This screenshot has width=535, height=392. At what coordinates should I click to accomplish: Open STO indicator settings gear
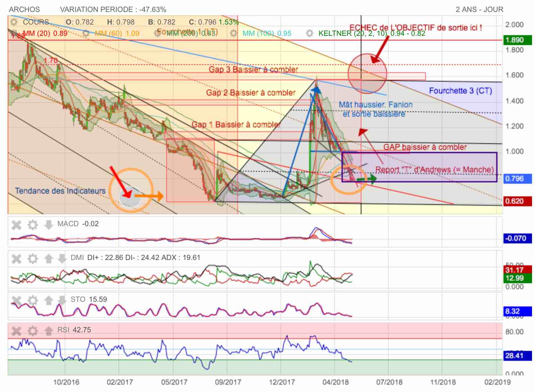point(33,300)
